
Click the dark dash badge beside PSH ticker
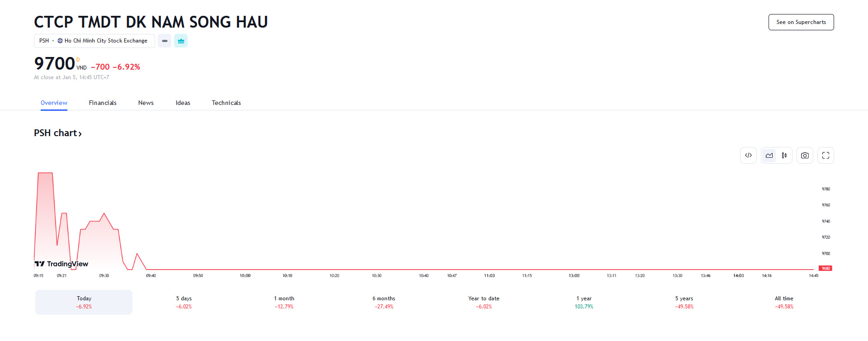pos(164,41)
